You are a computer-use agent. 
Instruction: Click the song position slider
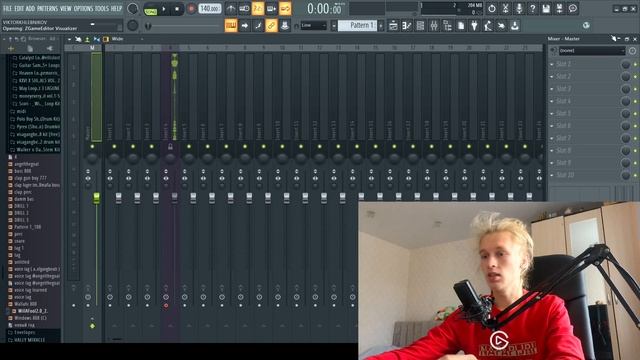[184, 26]
